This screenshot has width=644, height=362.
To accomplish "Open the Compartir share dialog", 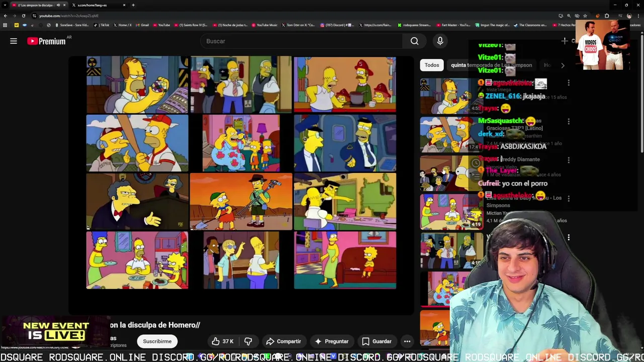I will click(283, 341).
